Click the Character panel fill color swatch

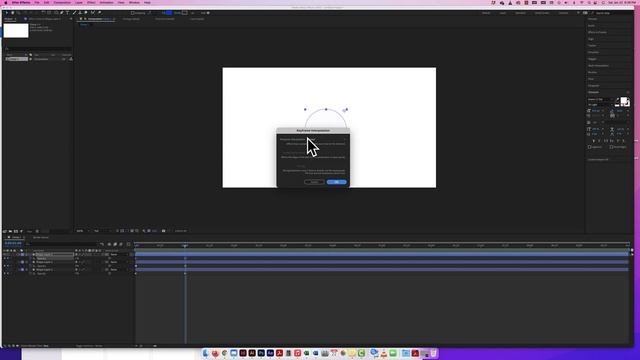(x=623, y=101)
